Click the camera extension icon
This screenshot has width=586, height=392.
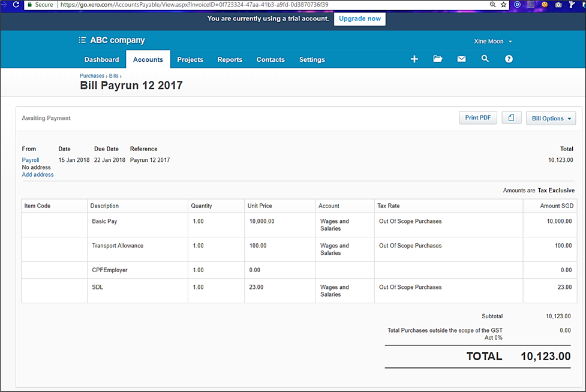tap(558, 4)
